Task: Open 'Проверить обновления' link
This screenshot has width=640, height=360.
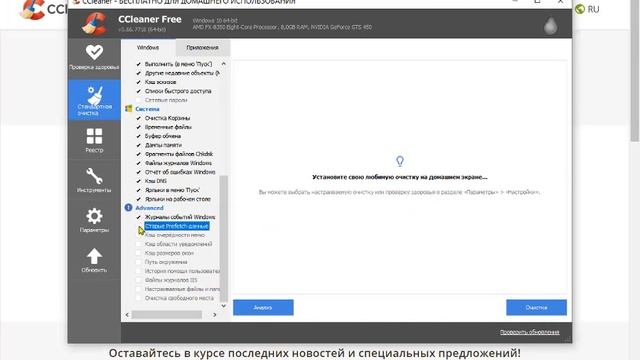Action: coord(530,332)
